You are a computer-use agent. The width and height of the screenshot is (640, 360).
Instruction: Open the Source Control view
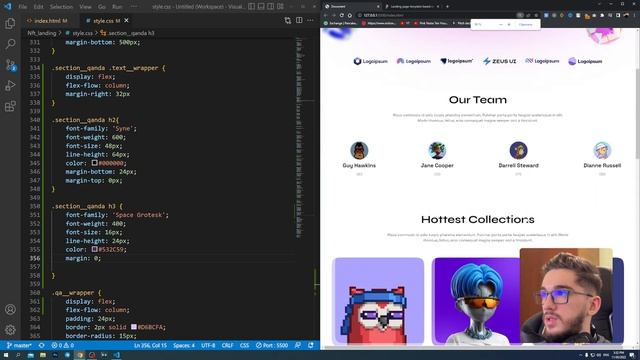coord(10,65)
